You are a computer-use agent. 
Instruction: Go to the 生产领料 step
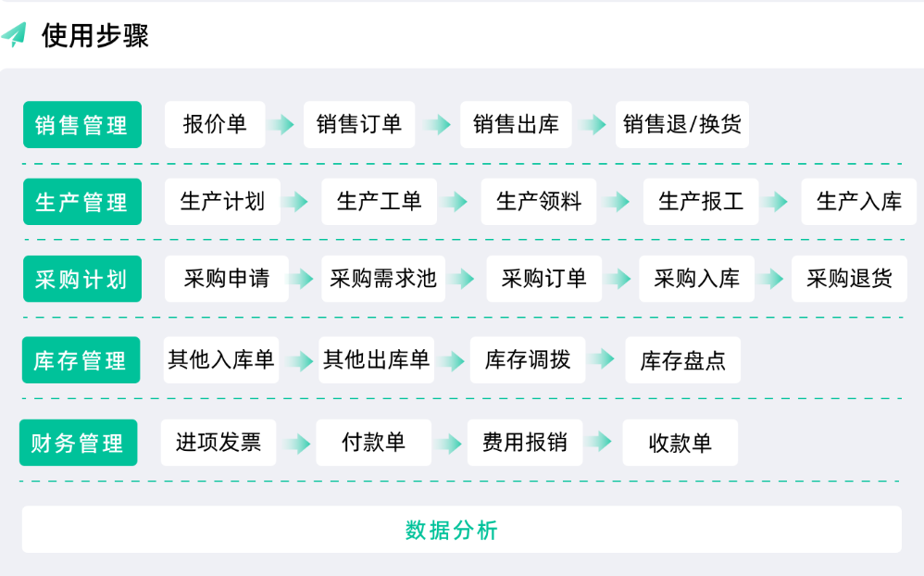coord(539,202)
